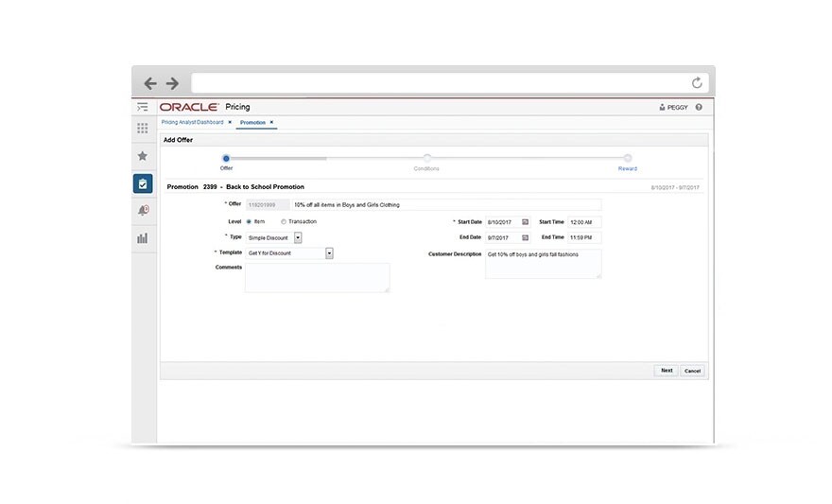Open End Date calendar picker icon
The height and width of the screenshot is (504, 832).
[526, 237]
